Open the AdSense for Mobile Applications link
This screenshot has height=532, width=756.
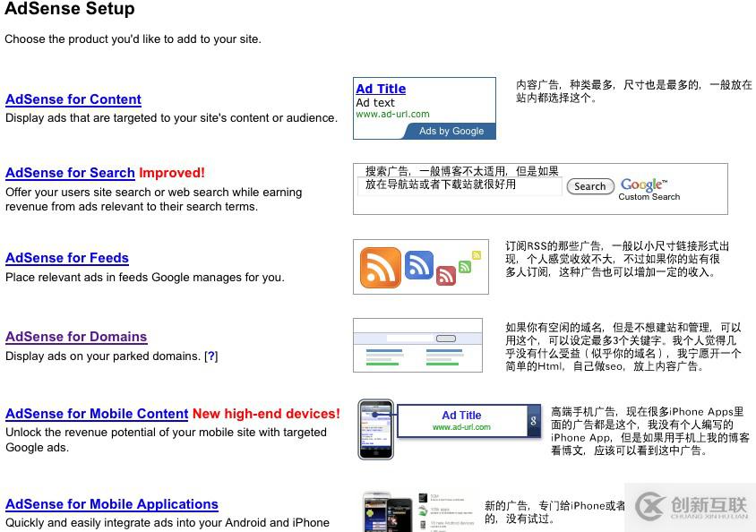(112, 504)
